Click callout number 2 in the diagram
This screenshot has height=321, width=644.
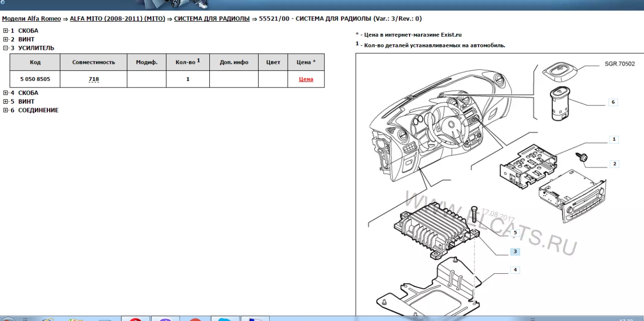[x=614, y=164]
